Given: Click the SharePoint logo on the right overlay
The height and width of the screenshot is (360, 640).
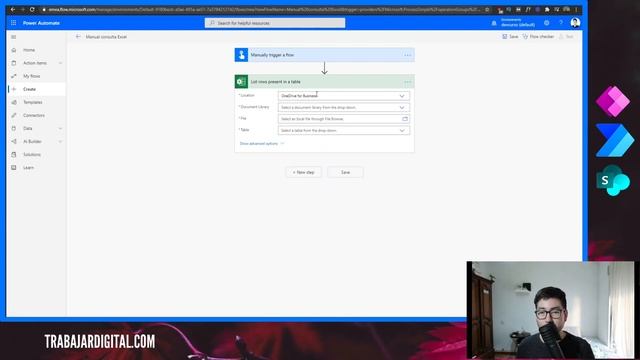Looking at the screenshot, I should click(x=613, y=180).
